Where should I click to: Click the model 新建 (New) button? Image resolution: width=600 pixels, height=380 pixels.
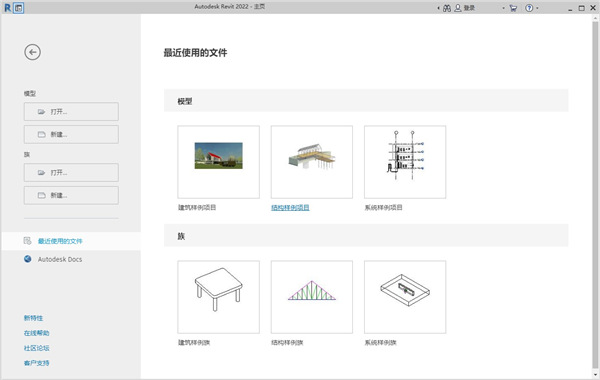click(x=71, y=134)
